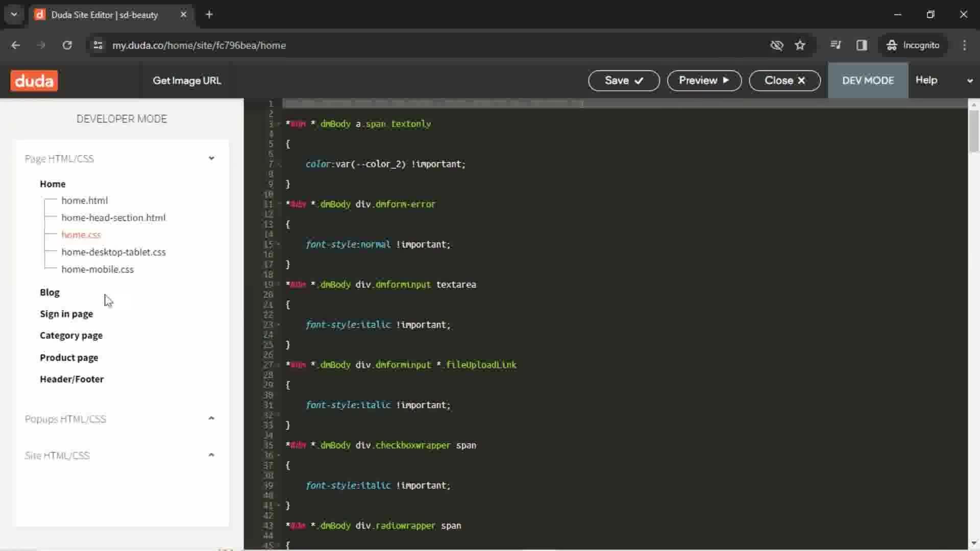This screenshot has width=980, height=551.
Task: Select DEV MODE tab
Action: (x=868, y=81)
